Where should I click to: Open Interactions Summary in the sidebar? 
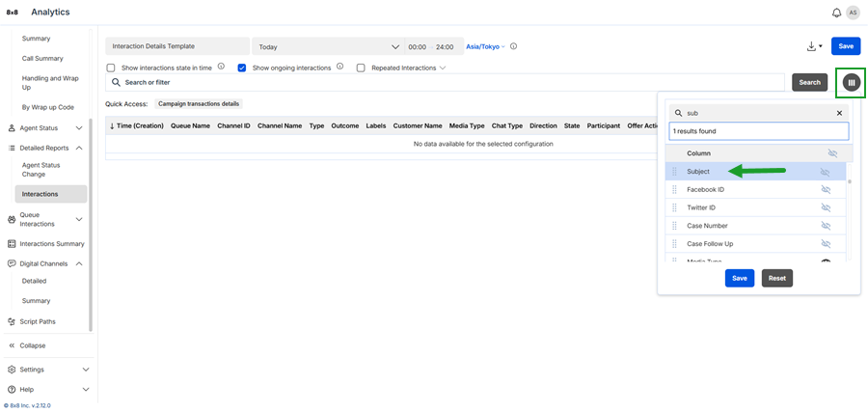click(51, 244)
